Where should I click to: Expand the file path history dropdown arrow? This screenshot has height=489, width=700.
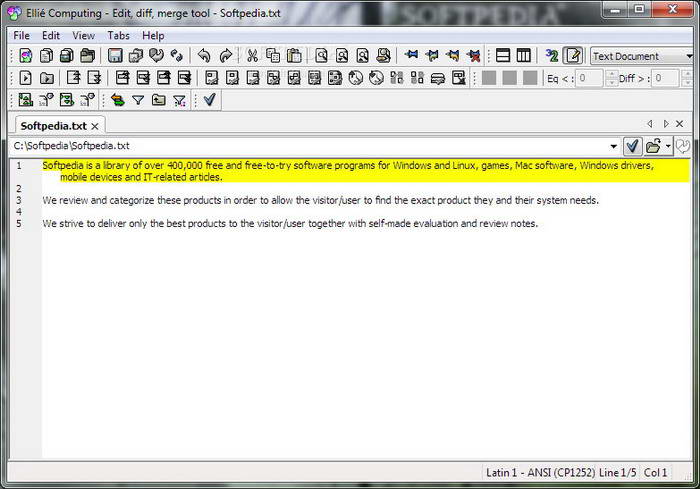tap(613, 146)
